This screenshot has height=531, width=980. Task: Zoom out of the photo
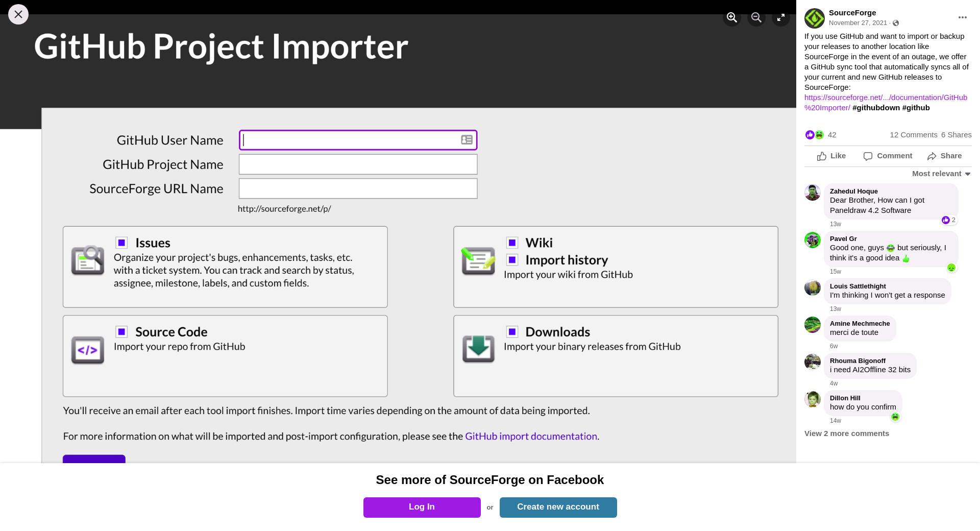[x=756, y=17]
